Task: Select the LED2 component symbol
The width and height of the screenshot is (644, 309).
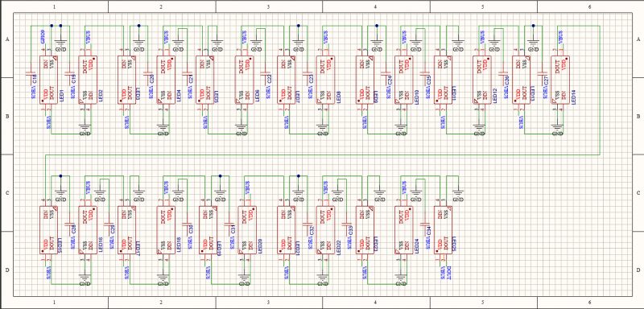Action: [88, 80]
